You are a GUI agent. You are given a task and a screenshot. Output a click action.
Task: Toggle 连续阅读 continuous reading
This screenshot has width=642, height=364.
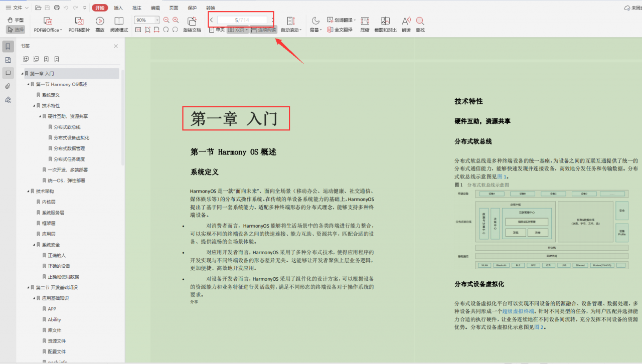point(264,30)
